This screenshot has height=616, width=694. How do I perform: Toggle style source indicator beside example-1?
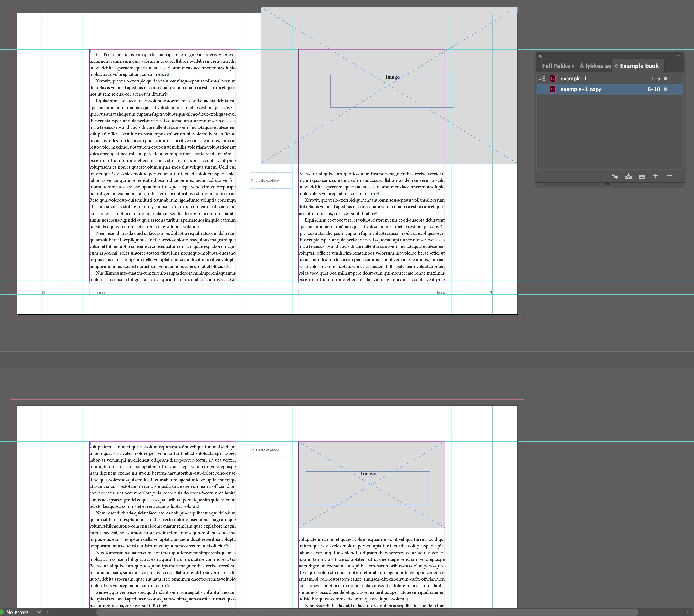542,78
